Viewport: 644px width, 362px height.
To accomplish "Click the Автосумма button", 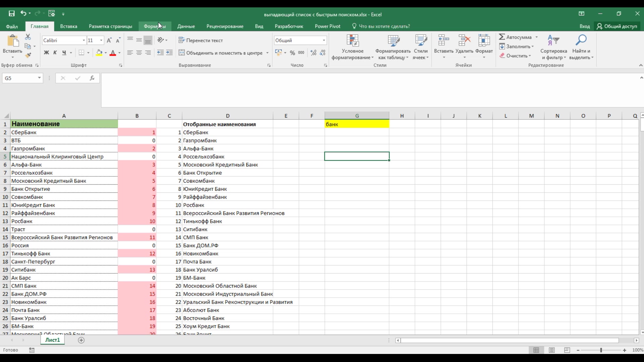I will [516, 37].
